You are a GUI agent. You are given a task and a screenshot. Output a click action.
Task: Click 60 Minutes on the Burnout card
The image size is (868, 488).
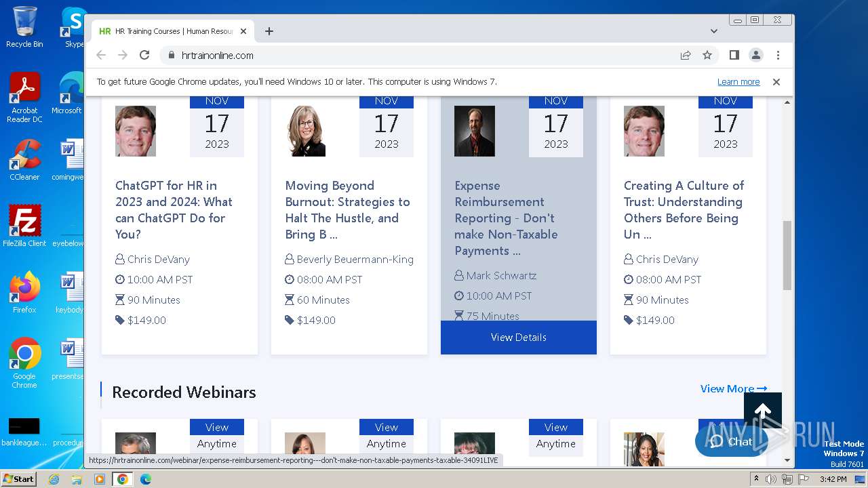323,300
